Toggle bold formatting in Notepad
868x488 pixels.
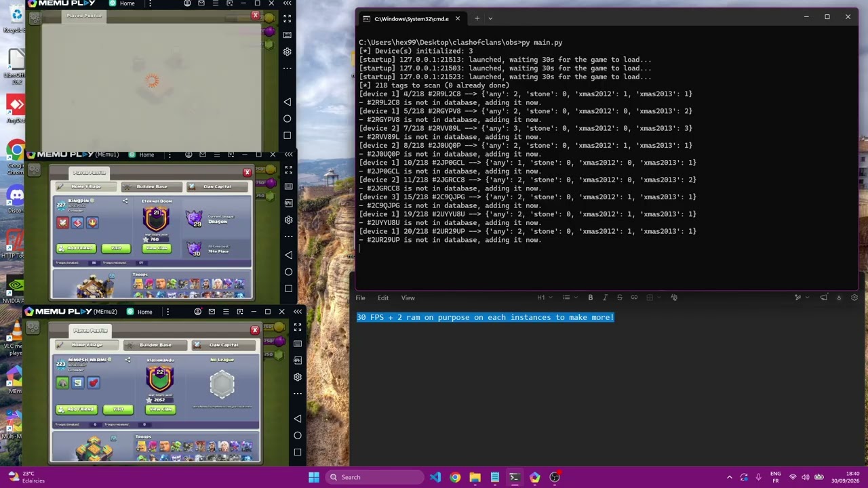[591, 298]
